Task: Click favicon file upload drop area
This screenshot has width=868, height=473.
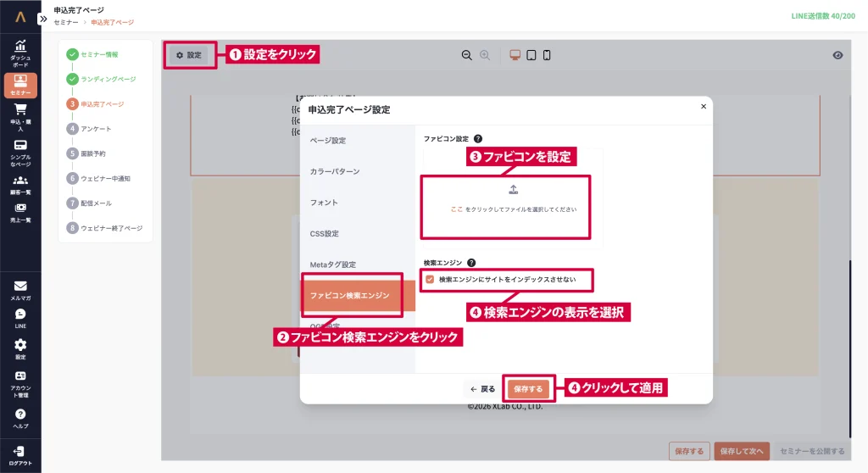Action: 513,199
